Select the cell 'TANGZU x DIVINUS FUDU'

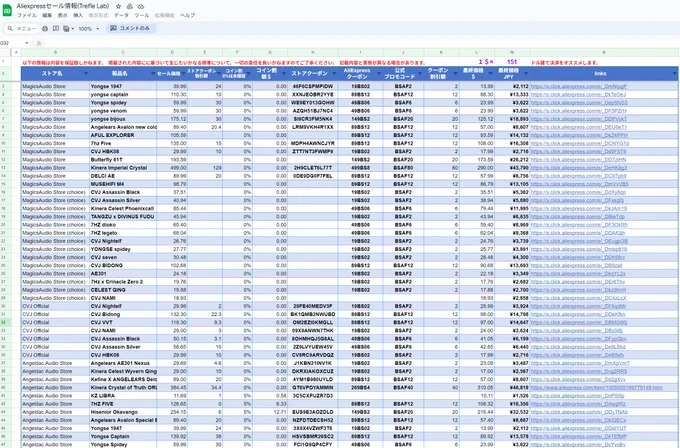pos(122,217)
